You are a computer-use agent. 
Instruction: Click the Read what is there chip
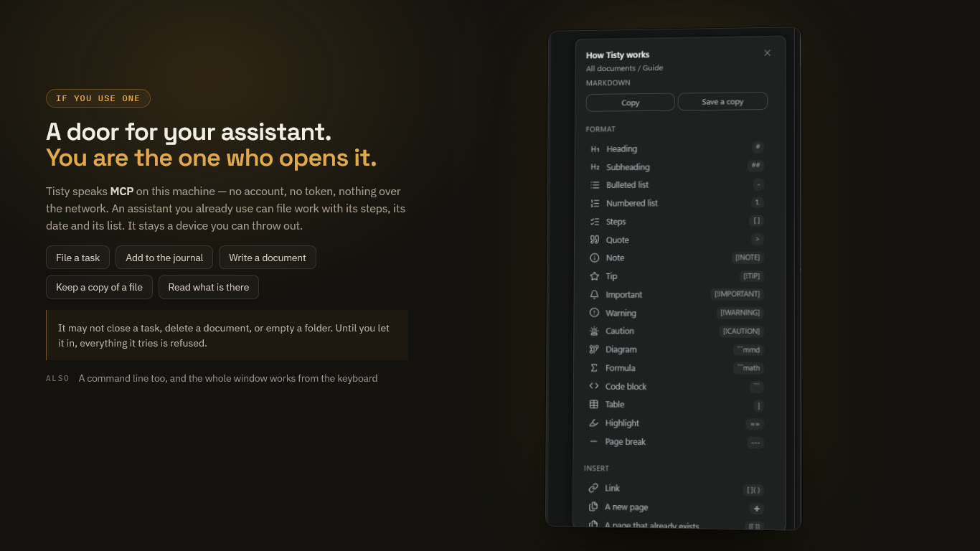pos(209,287)
